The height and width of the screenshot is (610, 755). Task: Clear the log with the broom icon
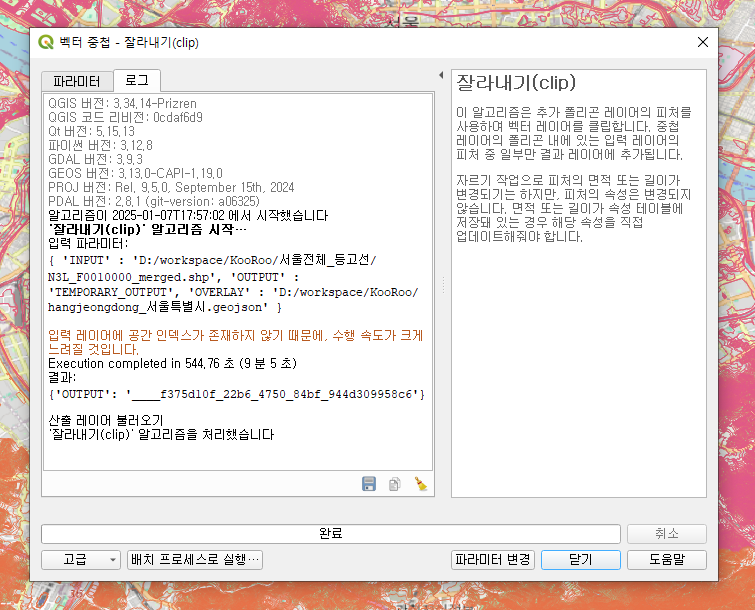point(421,484)
